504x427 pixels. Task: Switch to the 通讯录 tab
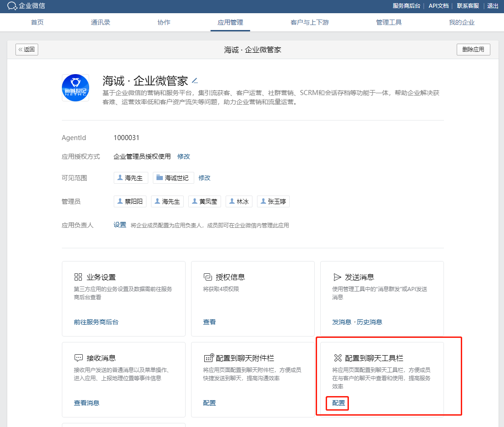click(100, 22)
